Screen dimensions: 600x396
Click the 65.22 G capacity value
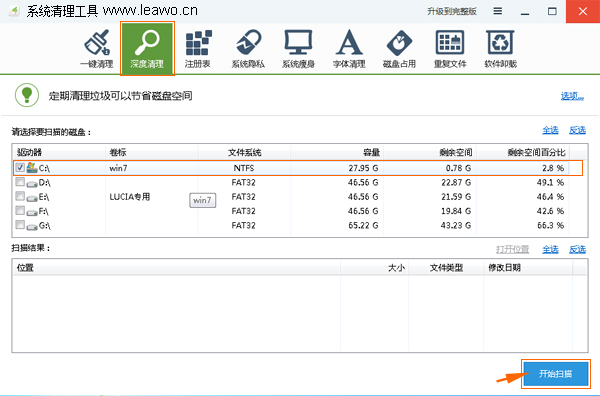pos(363,225)
